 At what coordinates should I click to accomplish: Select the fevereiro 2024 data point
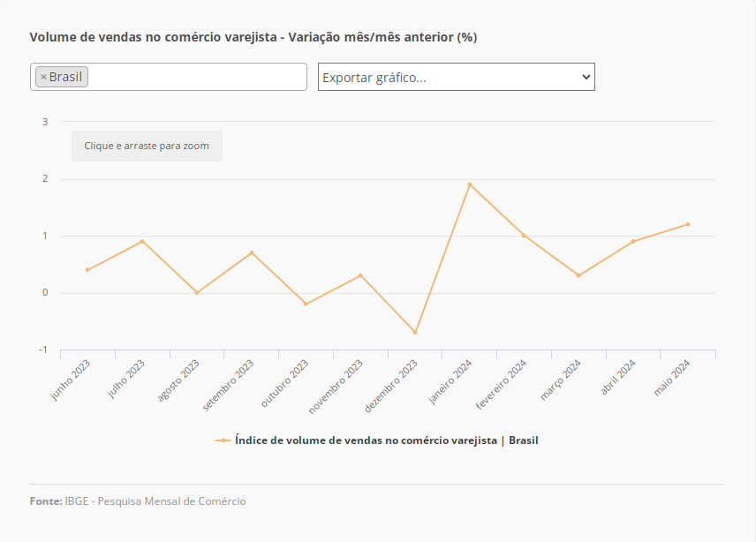(524, 236)
